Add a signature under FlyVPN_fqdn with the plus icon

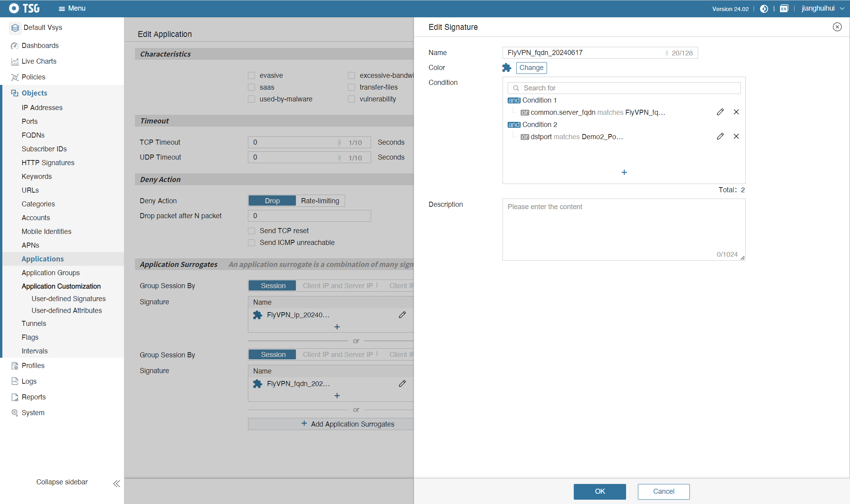[337, 396]
